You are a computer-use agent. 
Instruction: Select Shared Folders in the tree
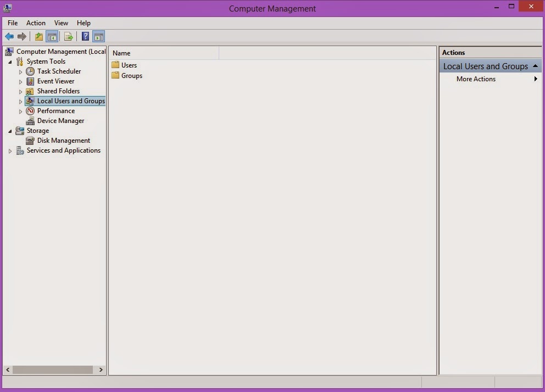pos(58,91)
